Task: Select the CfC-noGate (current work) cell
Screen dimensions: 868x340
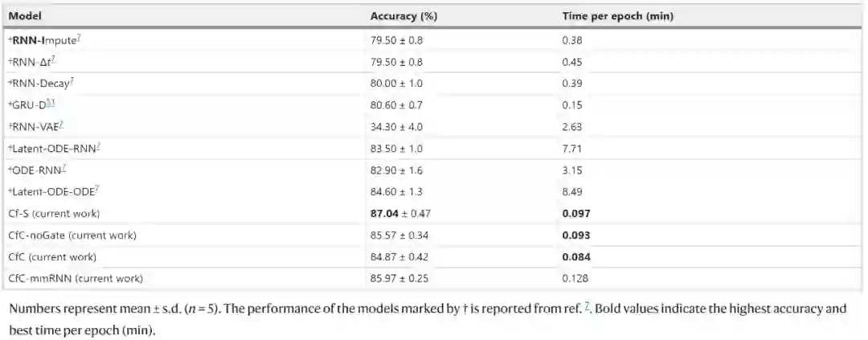Action: (x=72, y=235)
